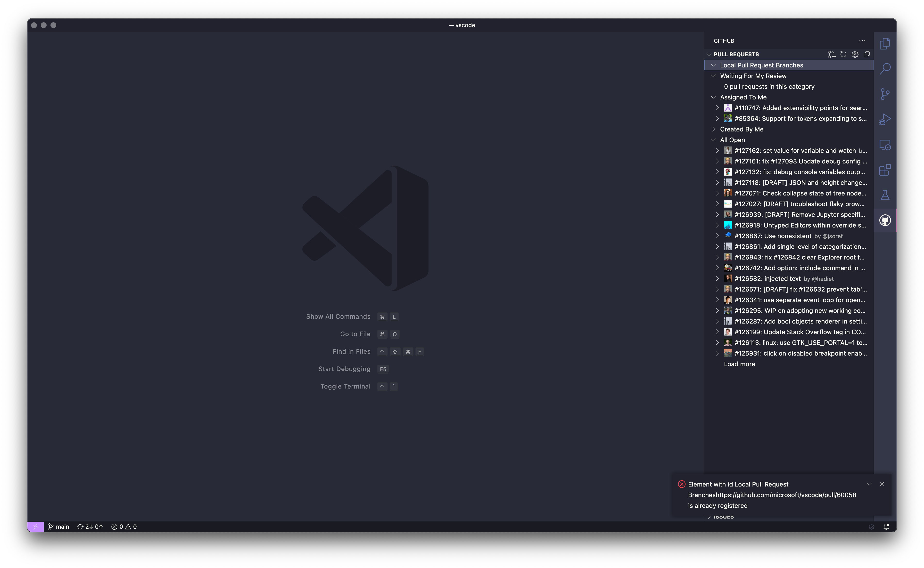
Task: Collapse the PULL REQUESTS panel header
Action: point(709,54)
